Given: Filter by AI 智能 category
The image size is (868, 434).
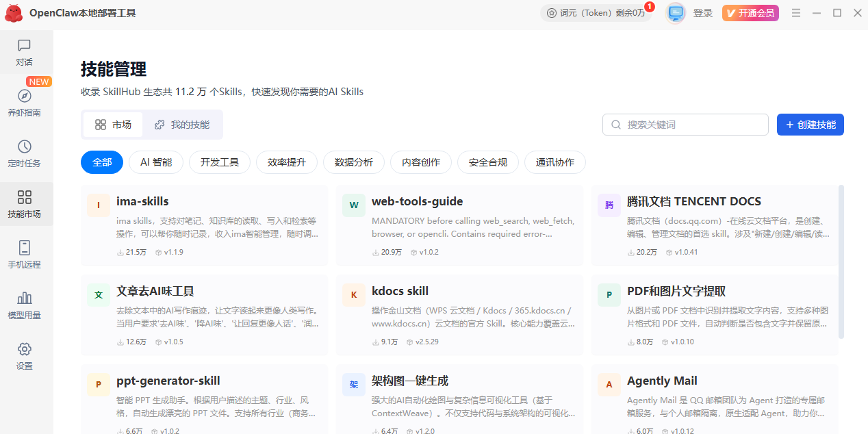Looking at the screenshot, I should coord(156,162).
